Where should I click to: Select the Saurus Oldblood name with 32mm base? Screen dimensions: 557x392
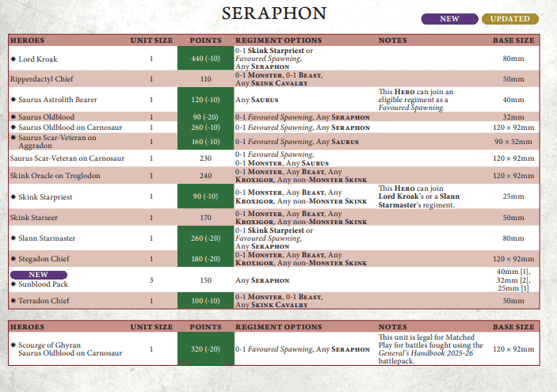[46, 117]
